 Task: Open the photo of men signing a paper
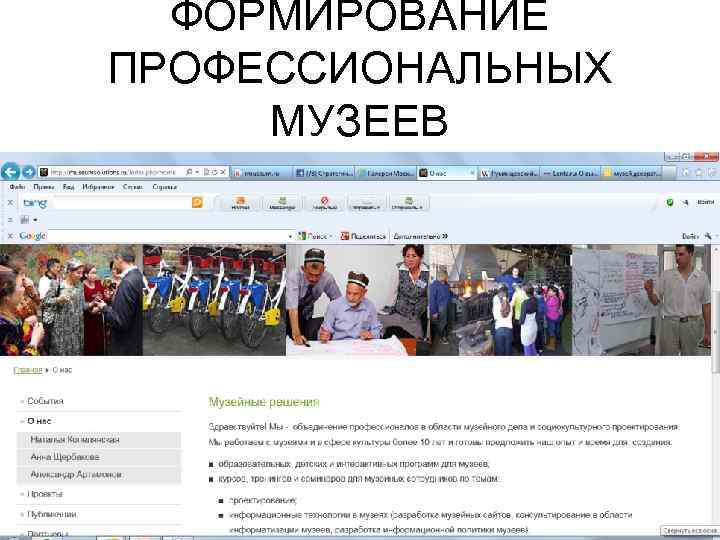pyautogui.click(x=358, y=300)
